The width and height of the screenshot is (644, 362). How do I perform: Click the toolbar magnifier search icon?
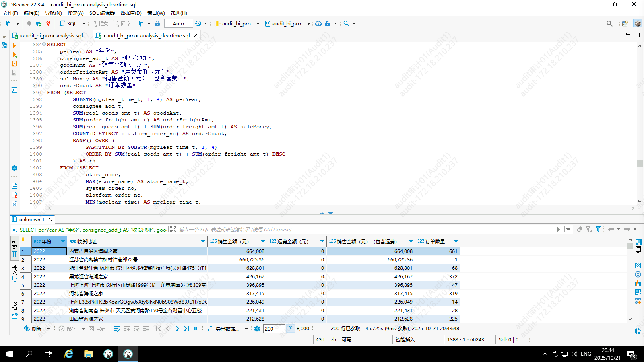(x=346, y=23)
